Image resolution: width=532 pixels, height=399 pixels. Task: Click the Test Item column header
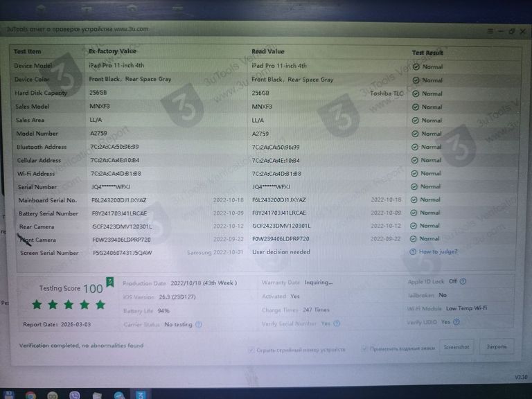point(27,51)
